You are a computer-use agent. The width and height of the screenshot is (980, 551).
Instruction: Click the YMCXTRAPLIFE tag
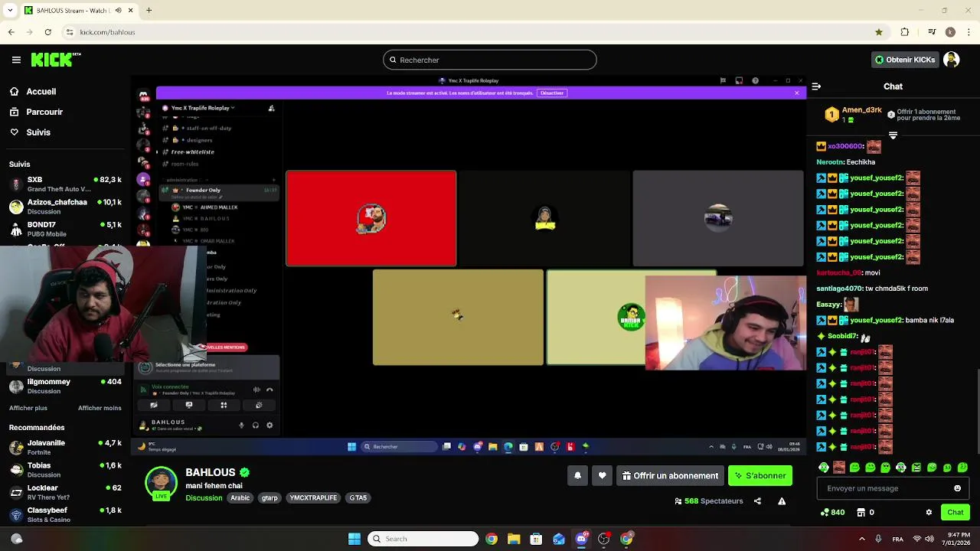tap(313, 498)
